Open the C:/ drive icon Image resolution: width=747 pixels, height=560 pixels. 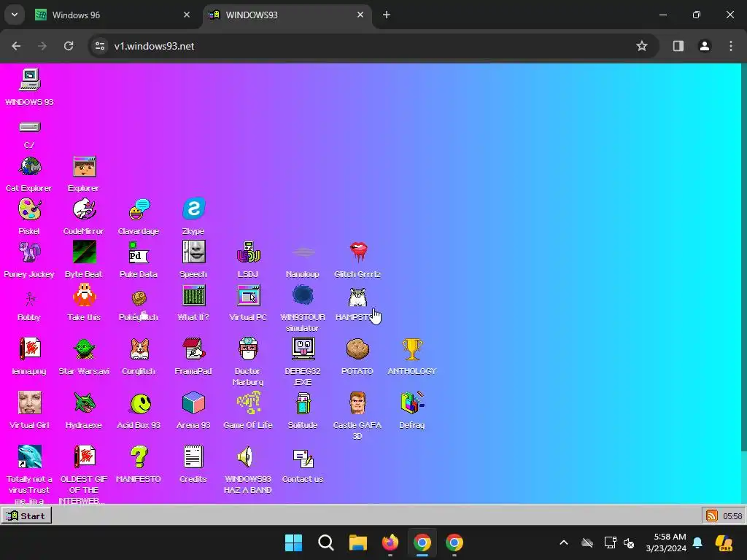click(29, 127)
